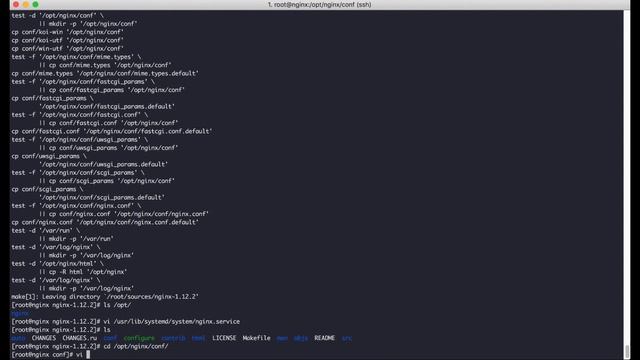The image size is (640, 360).
Task: Click the 'nginx.conf.default' copy line
Action: coord(105,222)
